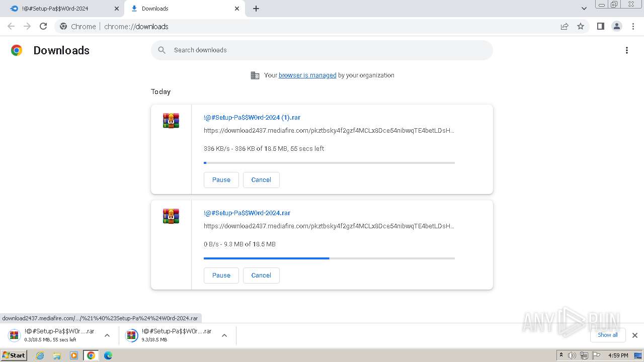Click the browser forward arrow

tap(27, 26)
